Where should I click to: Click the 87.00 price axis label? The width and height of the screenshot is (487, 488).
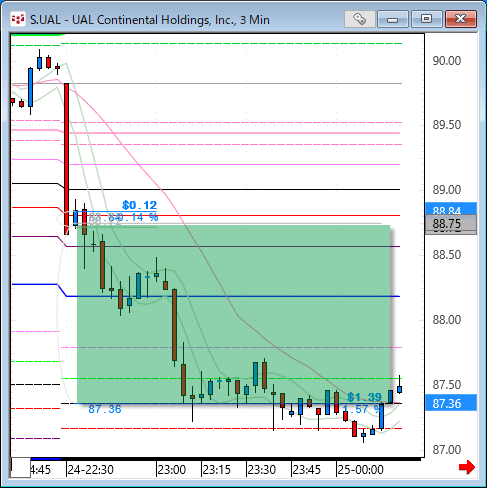[447, 450]
